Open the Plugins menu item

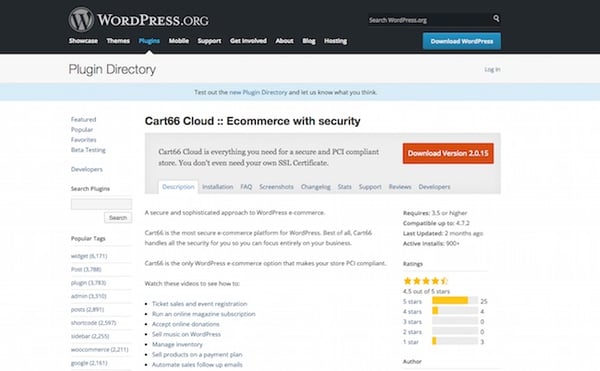pos(149,41)
